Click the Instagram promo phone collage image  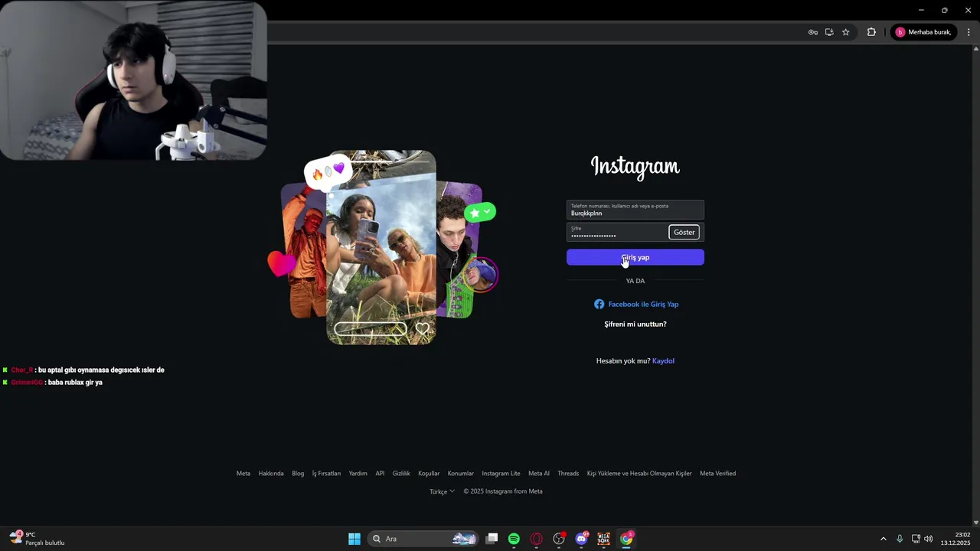pos(382,247)
